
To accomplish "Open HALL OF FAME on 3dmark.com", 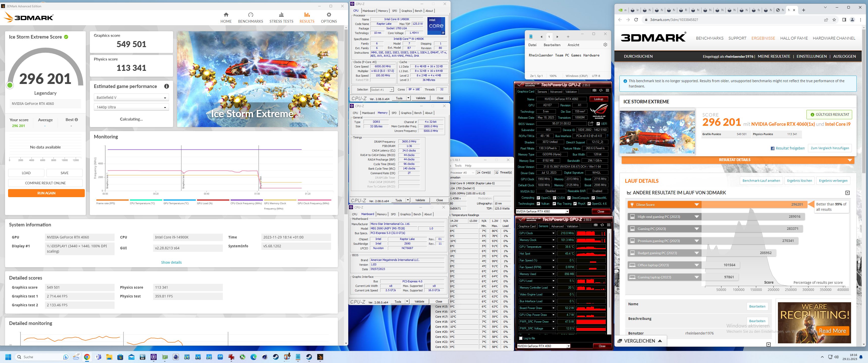I will click(x=794, y=38).
